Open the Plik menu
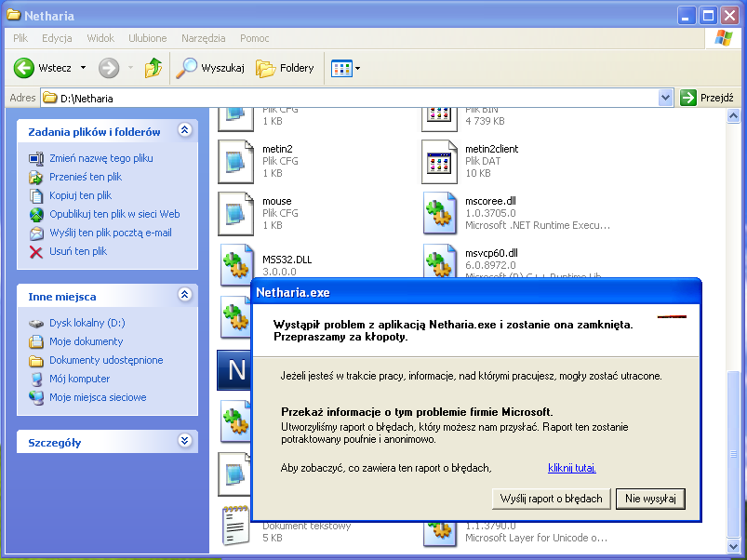 pyautogui.click(x=20, y=38)
